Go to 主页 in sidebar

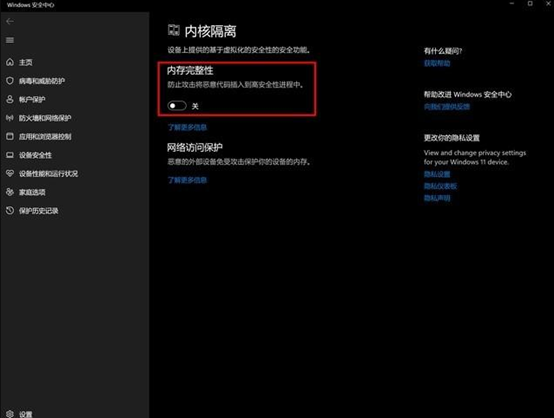(25, 63)
